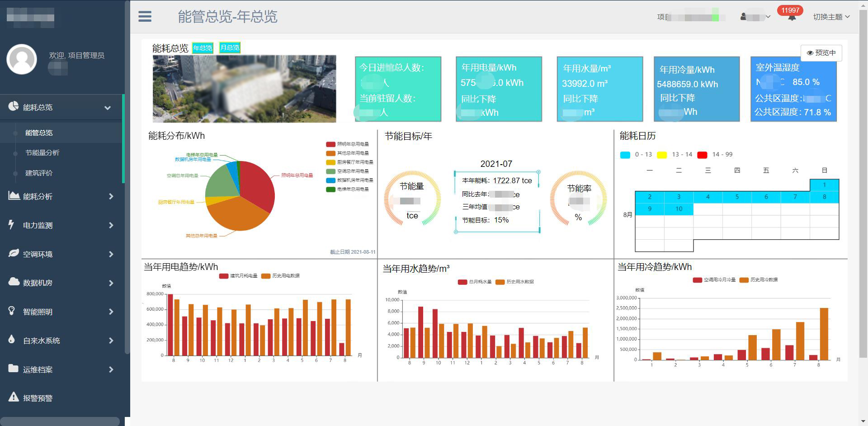Image resolution: width=868 pixels, height=426 pixels.
Task: Click the pie chart icon beside 能耗总览
Action: coord(13,106)
